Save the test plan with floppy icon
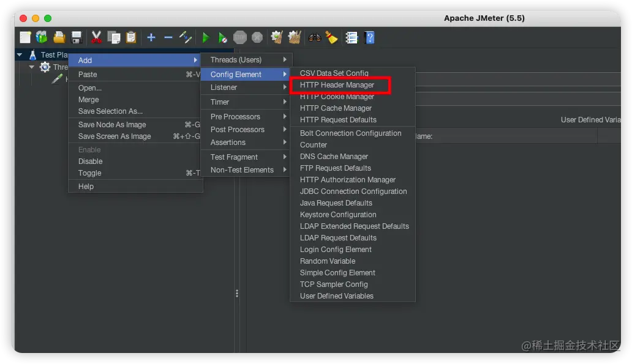 coord(77,37)
